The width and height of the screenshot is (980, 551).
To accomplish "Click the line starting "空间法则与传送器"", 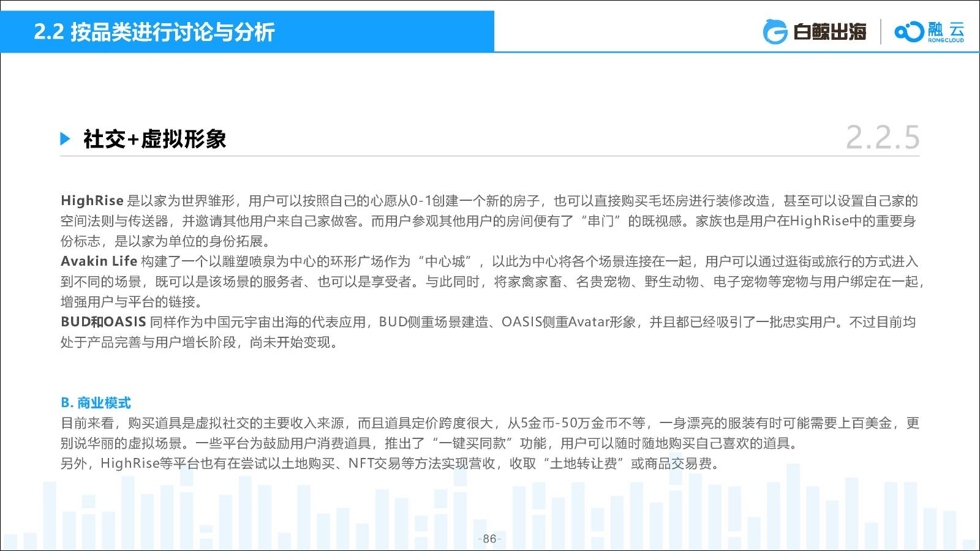I will click(488, 221).
